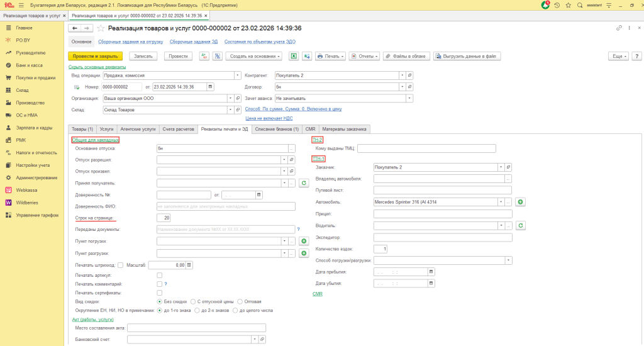Switch to the Счета расчетов tab

pyautogui.click(x=178, y=129)
